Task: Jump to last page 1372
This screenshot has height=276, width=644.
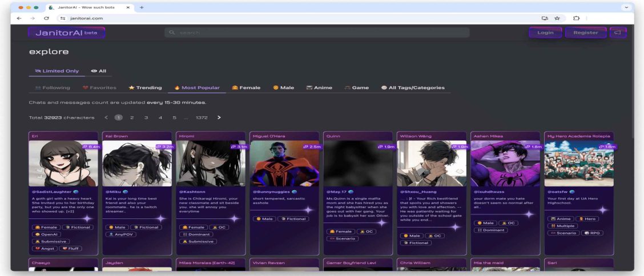Action: pyautogui.click(x=202, y=117)
